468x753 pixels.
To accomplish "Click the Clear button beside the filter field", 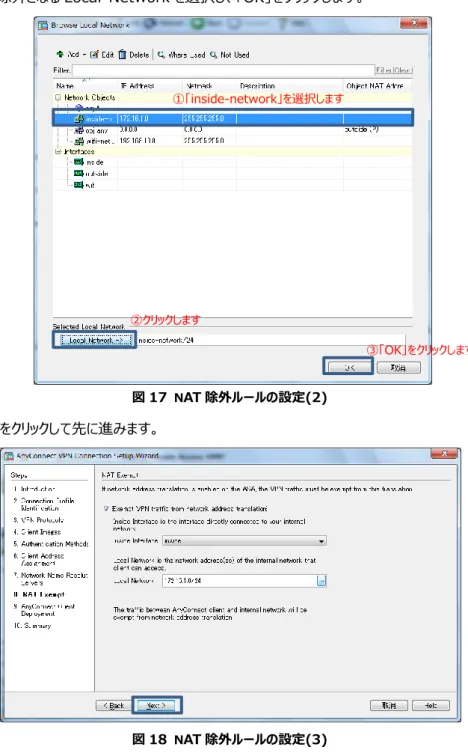I will point(403,70).
